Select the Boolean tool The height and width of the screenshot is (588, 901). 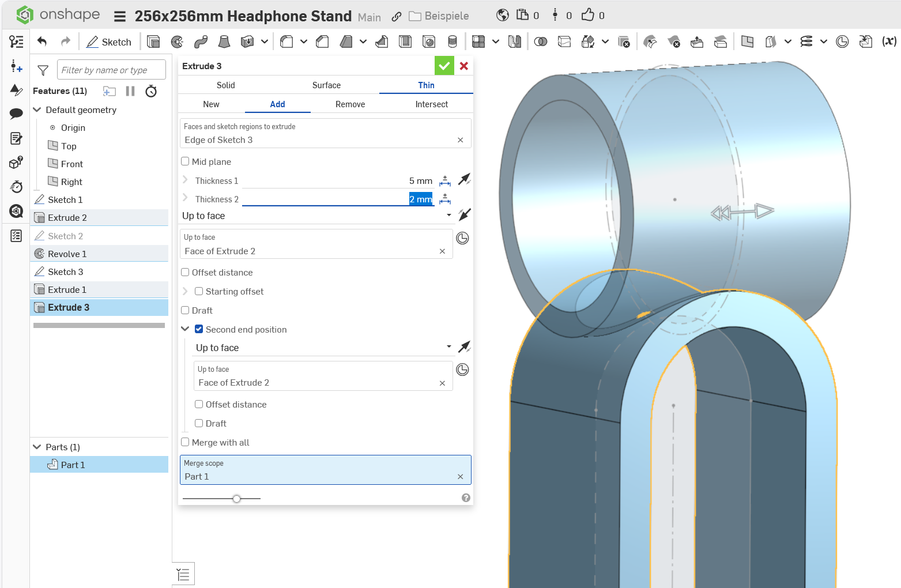point(541,42)
